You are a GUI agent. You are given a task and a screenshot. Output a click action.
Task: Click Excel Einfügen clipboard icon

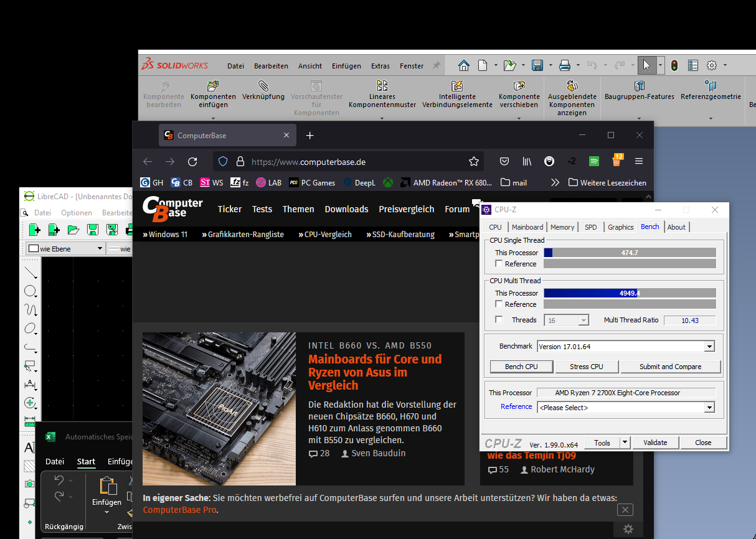[107, 486]
